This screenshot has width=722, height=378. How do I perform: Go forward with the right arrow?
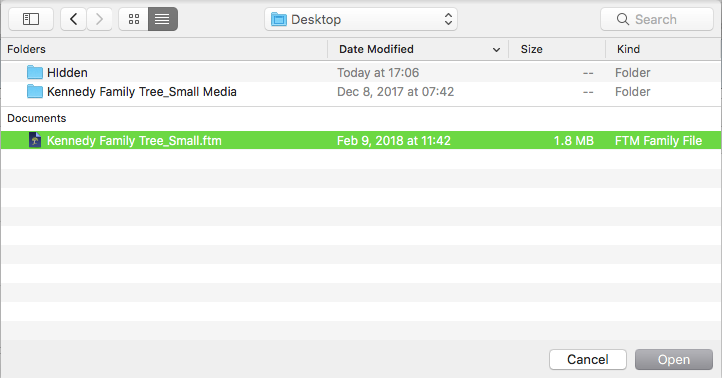point(99,19)
